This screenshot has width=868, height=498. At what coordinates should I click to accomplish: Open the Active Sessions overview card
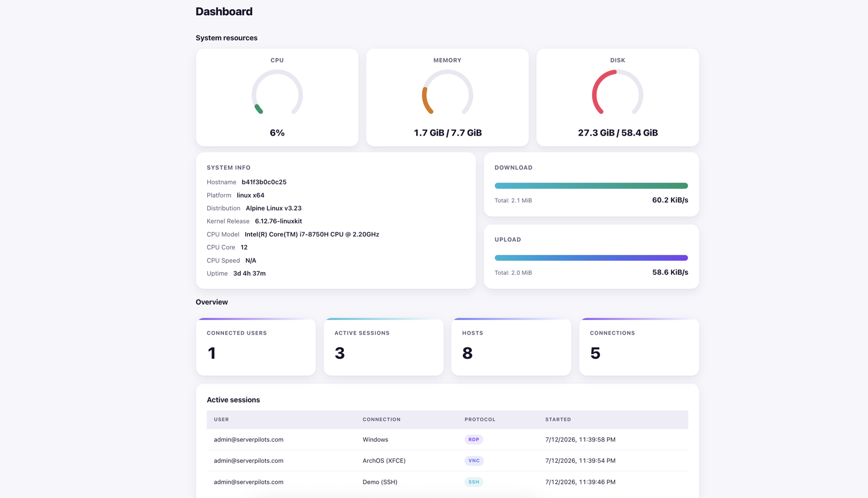(x=384, y=347)
